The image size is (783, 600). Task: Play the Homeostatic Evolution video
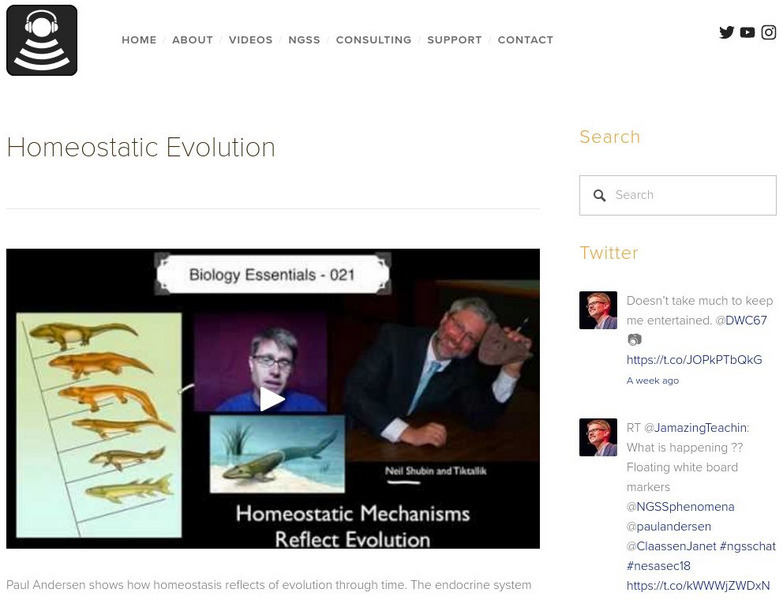(272, 399)
